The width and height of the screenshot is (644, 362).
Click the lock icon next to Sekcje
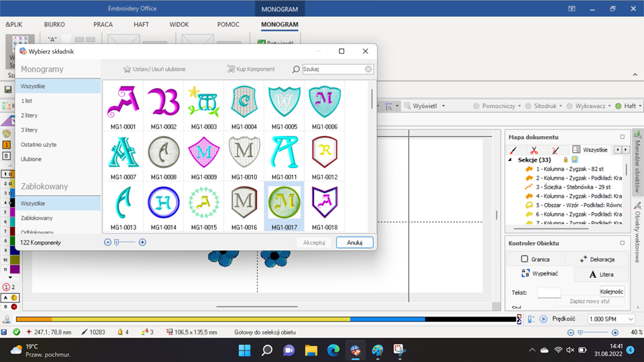pyautogui.click(x=566, y=160)
